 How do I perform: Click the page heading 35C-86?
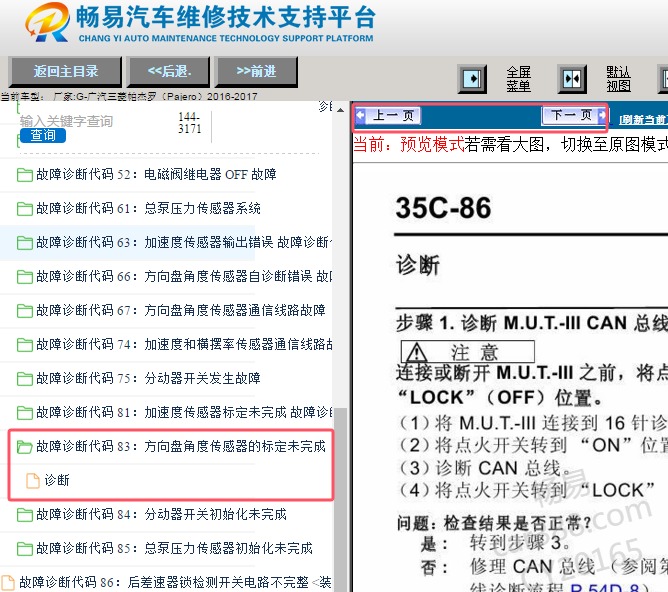coord(443,208)
